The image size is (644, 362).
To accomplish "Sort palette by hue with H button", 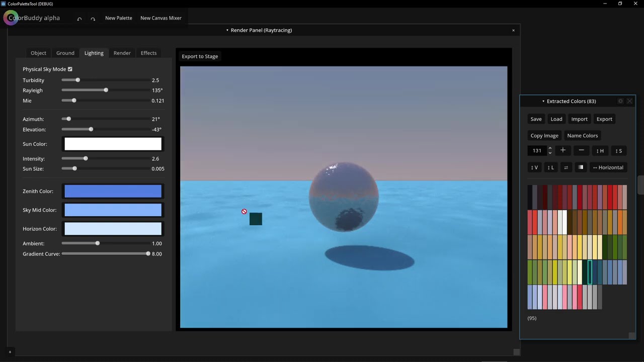I will point(600,151).
